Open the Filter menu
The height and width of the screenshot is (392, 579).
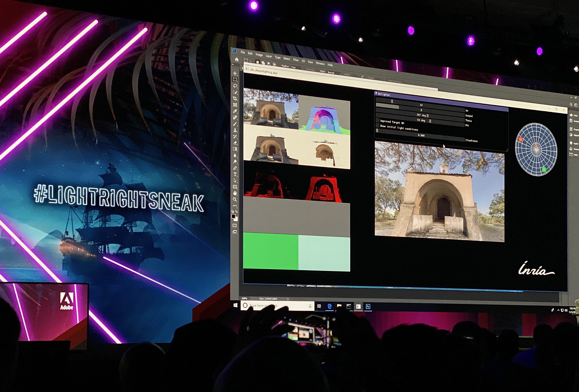(x=296, y=60)
